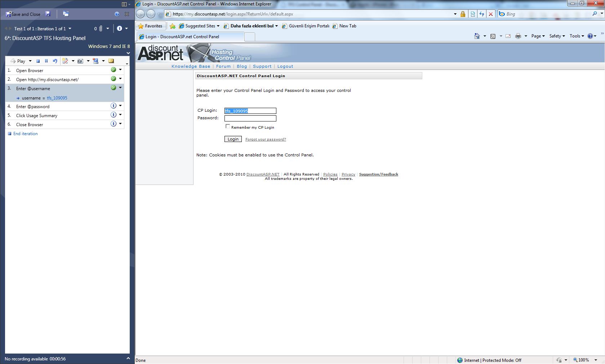
Task: Select the Click Usage Summary step
Action: pyautogui.click(x=65, y=115)
